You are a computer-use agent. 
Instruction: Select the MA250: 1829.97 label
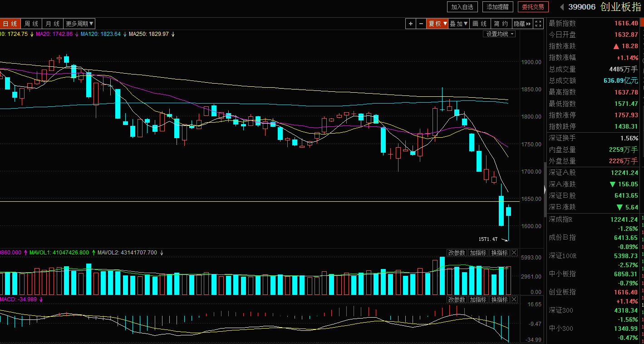click(x=148, y=34)
